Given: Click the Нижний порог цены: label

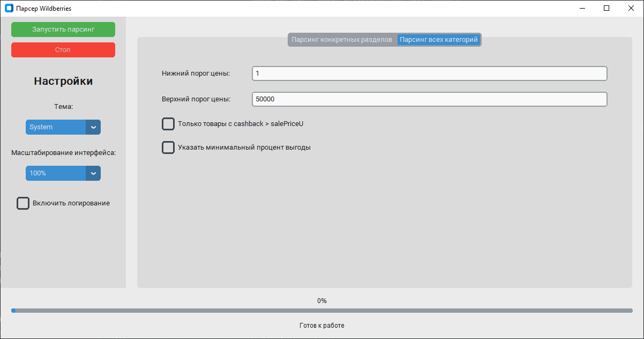Looking at the screenshot, I should click(196, 73).
